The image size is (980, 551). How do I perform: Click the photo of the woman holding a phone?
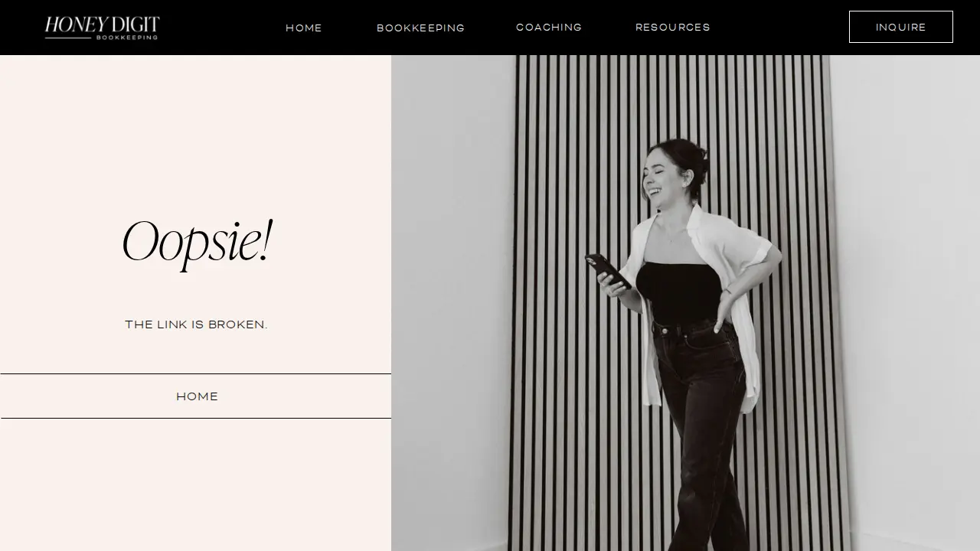click(x=685, y=303)
